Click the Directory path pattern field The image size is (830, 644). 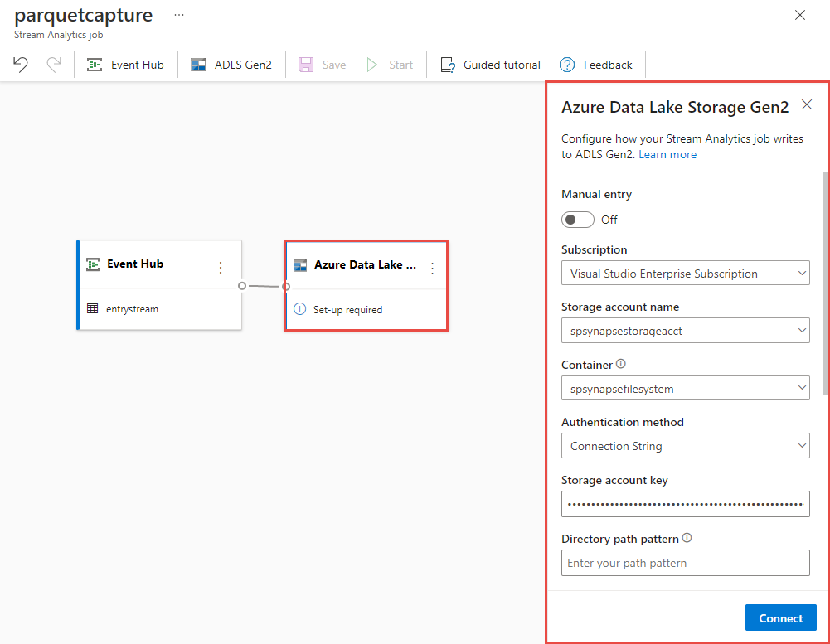coord(686,563)
